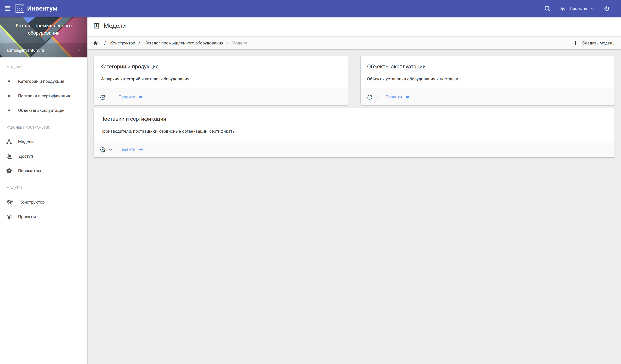Click Перейти link on Категории и продукция card
This screenshot has width=621, height=364.
pyautogui.click(x=127, y=97)
